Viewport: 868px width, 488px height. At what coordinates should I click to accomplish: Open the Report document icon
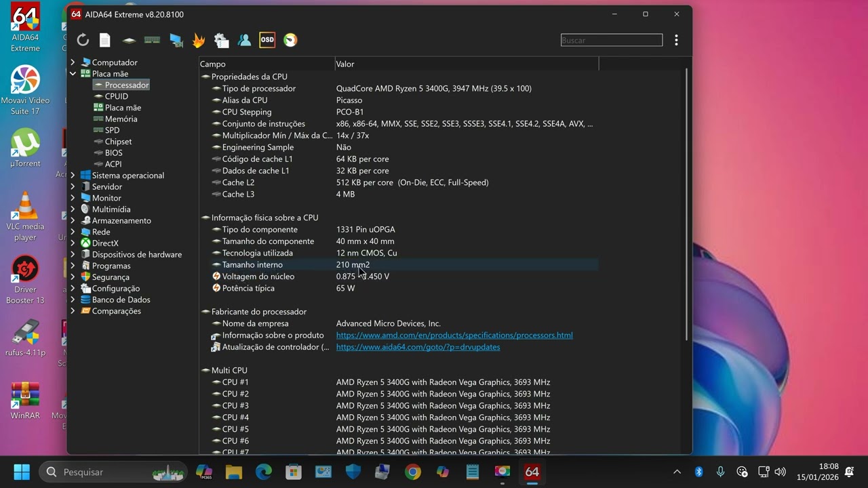105,40
